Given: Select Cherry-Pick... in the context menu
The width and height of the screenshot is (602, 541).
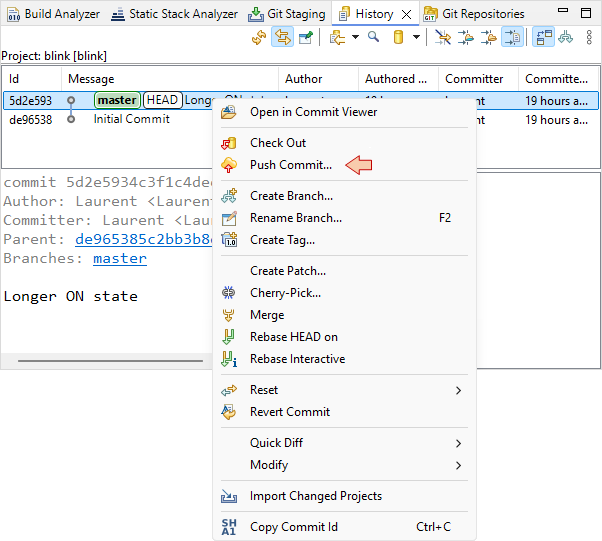Looking at the screenshot, I should click(x=285, y=293).
